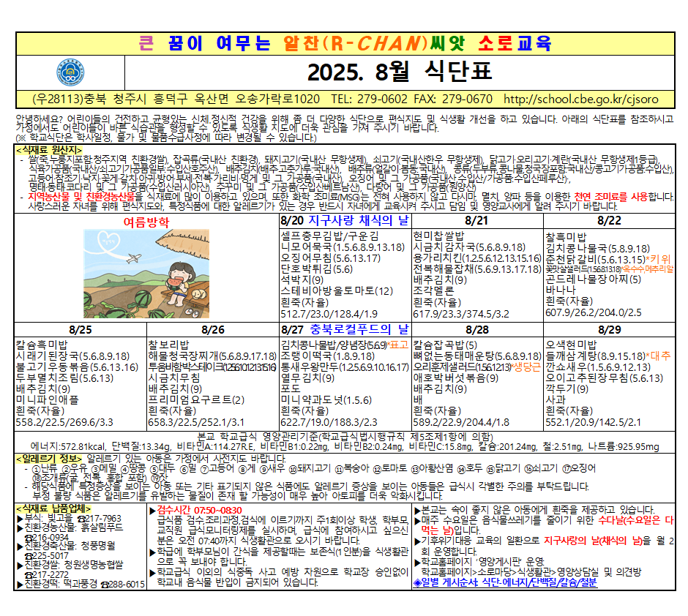688x616 pixels.
Task: Click the 8/28 date header
Action: (477, 330)
